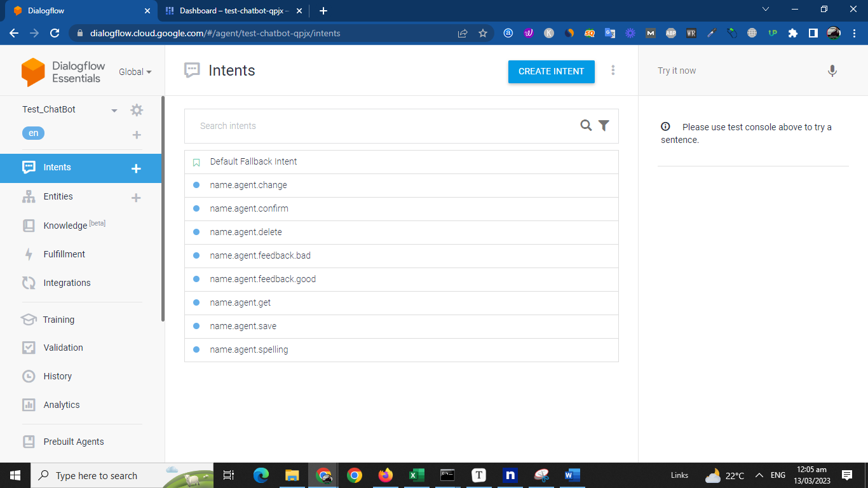Navigate to Fulfillment

(x=64, y=254)
